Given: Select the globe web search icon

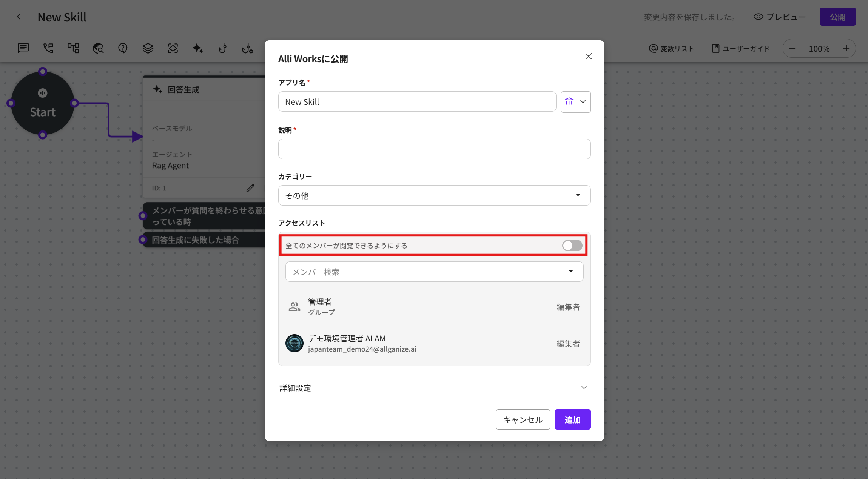Looking at the screenshot, I should [98, 48].
